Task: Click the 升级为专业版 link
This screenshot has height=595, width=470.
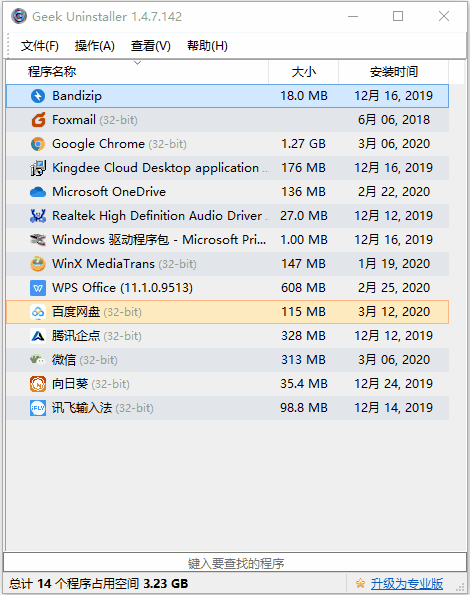Action: (407, 583)
